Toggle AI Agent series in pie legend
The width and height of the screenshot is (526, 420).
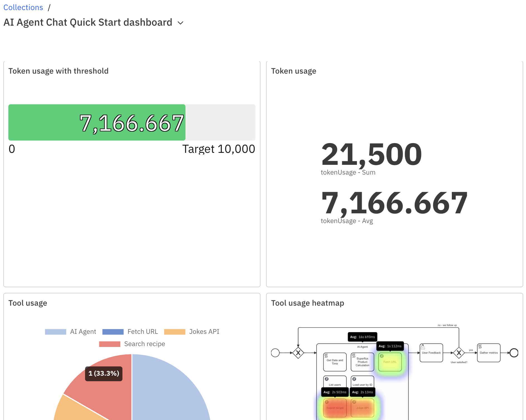tap(83, 332)
